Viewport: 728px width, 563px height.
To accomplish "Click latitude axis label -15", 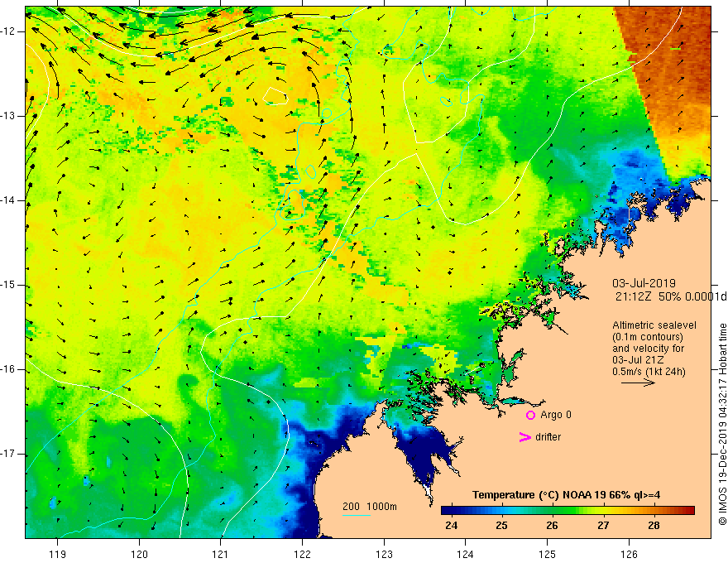I will coord(9,285).
